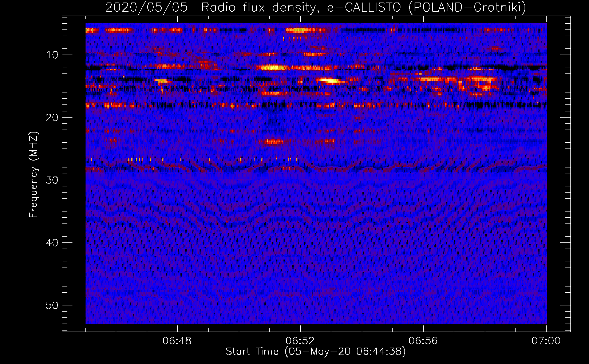Image resolution: width=589 pixels, height=364 pixels.
Task: Click the "20" frequency tick label
Action: click(x=52, y=118)
